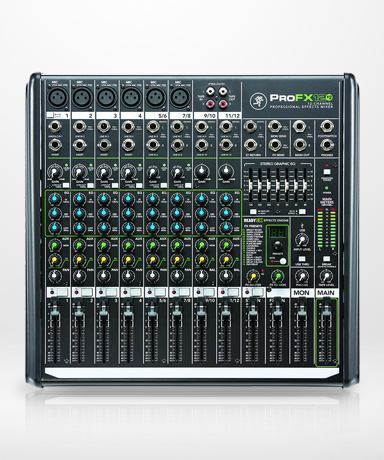The image size is (384, 460).
Task: Mute channel 1 with its mute button
Action: [x=63, y=293]
